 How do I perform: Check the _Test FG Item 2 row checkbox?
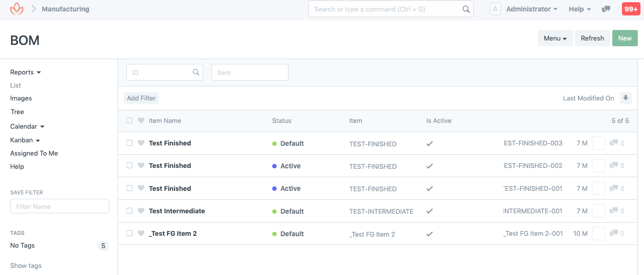tap(129, 233)
